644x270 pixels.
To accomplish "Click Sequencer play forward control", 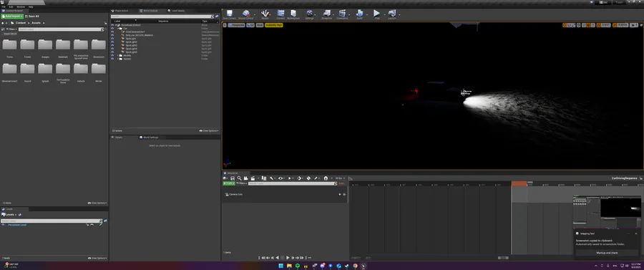I will tap(288, 258).
